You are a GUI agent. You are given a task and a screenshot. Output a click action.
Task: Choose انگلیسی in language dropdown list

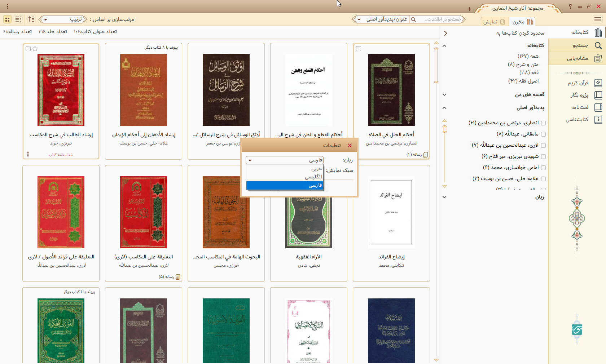point(285,177)
